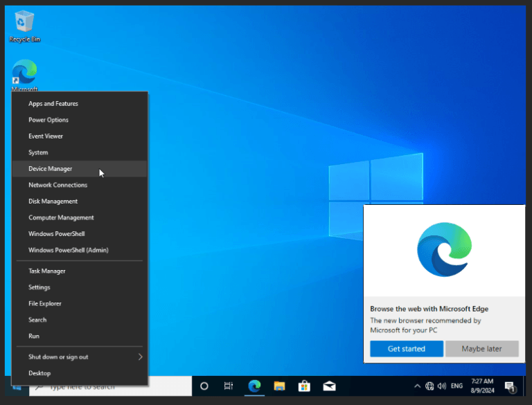The width and height of the screenshot is (532, 405).
Task: Open File Explorer taskbar icon
Action: [x=279, y=386]
